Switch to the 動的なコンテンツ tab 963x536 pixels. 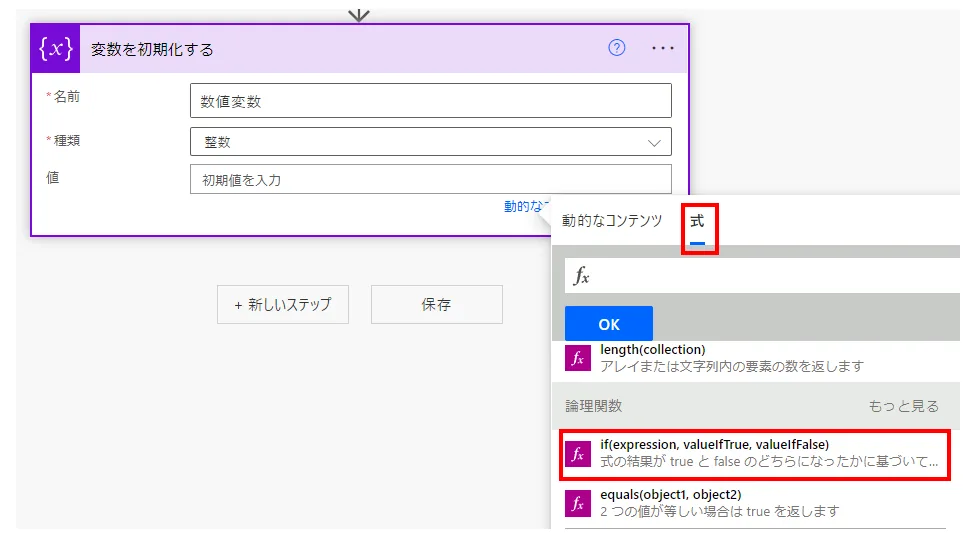[612, 221]
